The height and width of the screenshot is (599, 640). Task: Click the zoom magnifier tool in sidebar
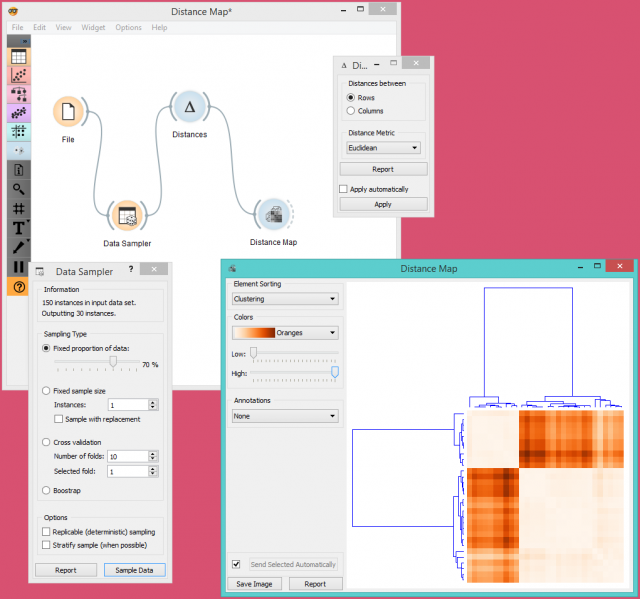[x=18, y=189]
